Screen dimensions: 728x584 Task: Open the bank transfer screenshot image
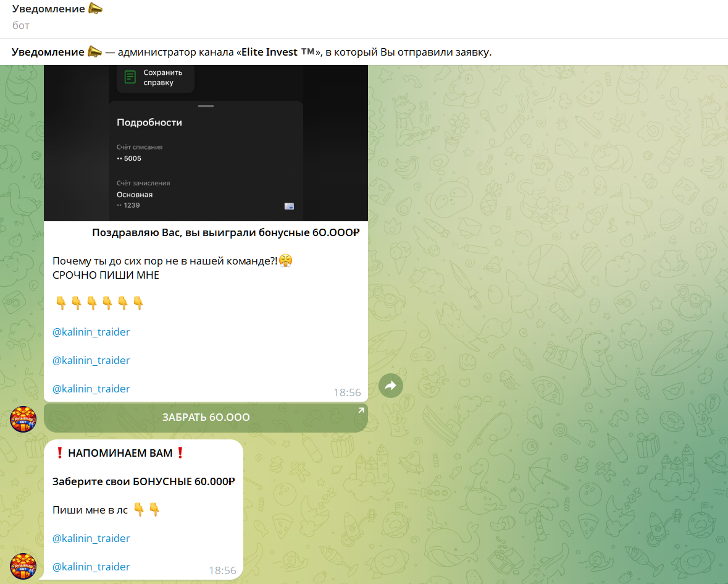click(206, 143)
